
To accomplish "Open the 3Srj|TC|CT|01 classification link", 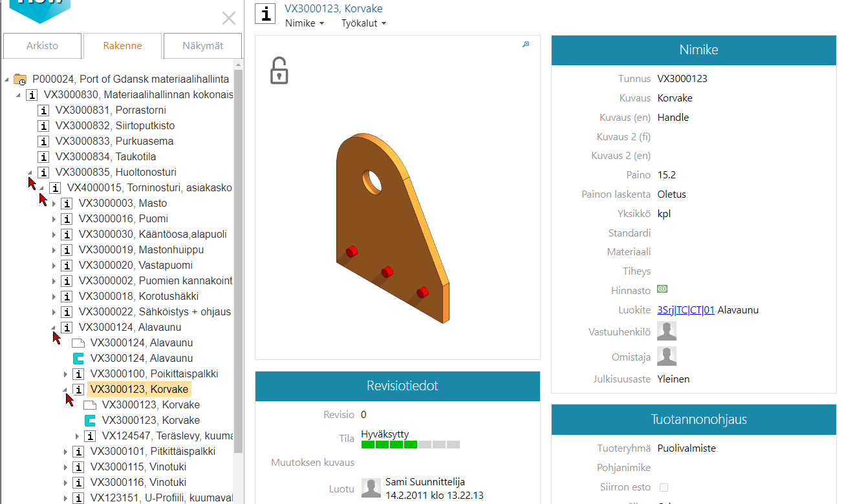I will pyautogui.click(x=686, y=310).
